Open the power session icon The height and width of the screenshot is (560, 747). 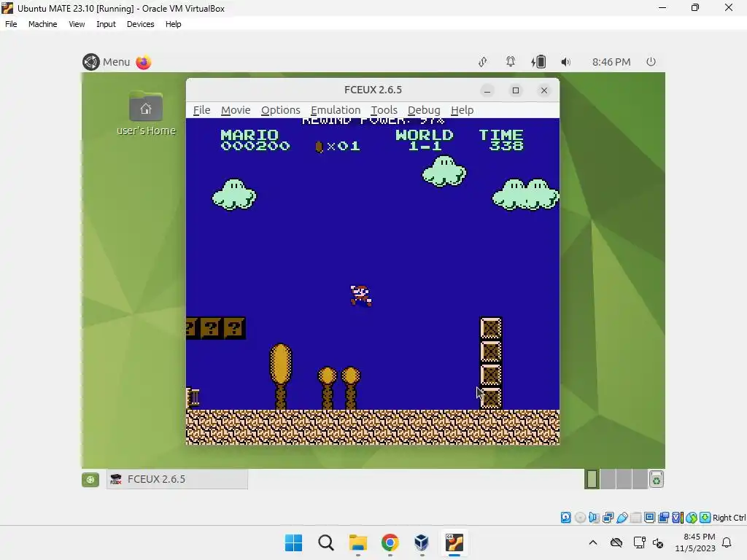coord(651,61)
